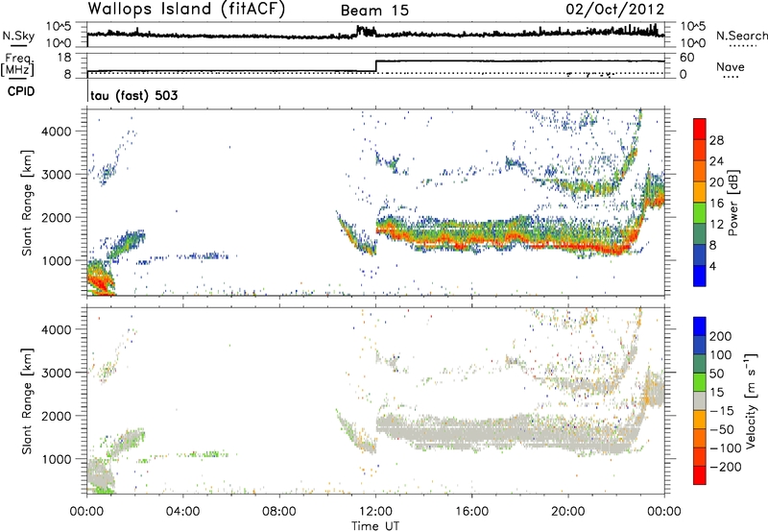This screenshot has width=768, height=532.
Task: Click the gray segment of Velocity colorbar
Action: coord(700,400)
